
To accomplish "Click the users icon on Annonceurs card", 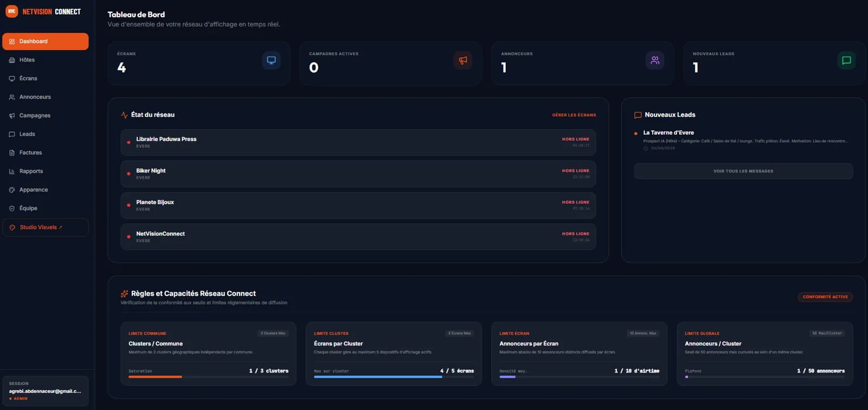I will pyautogui.click(x=655, y=60).
